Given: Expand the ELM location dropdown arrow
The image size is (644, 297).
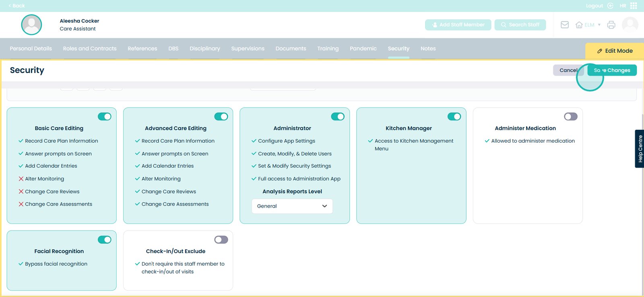Looking at the screenshot, I should coord(599,25).
